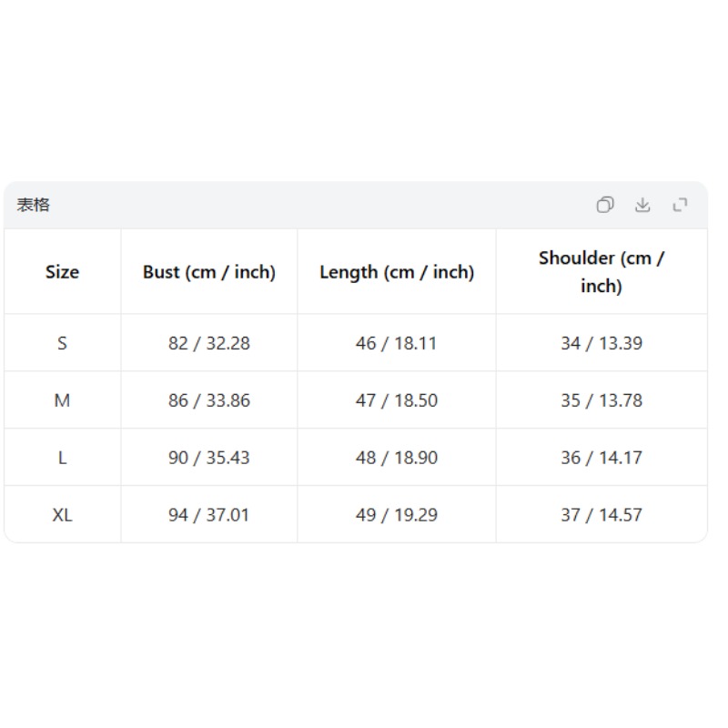Viewport: 728px width, 728px height.
Task: Click bust value 86 / 33.86
Action: pos(209,400)
